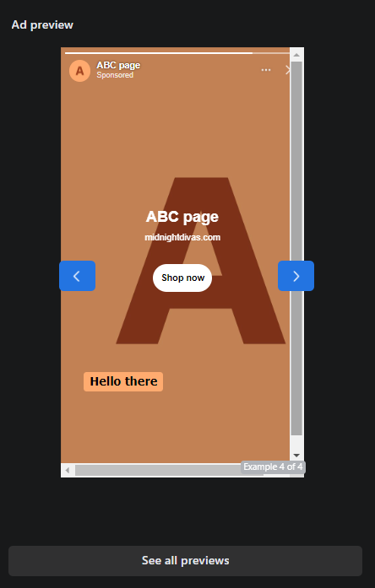Click the ABC page name in story header
Viewport: 375px width, 588px height.
point(118,65)
